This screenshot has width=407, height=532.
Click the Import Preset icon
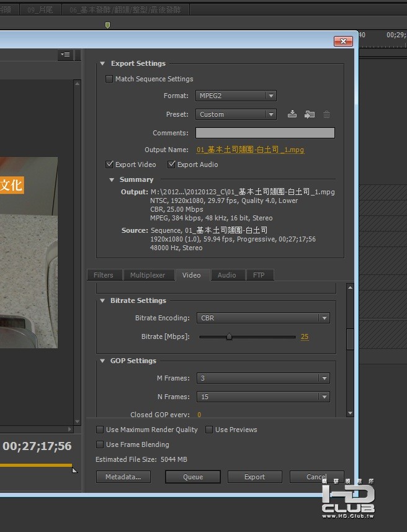(x=310, y=114)
